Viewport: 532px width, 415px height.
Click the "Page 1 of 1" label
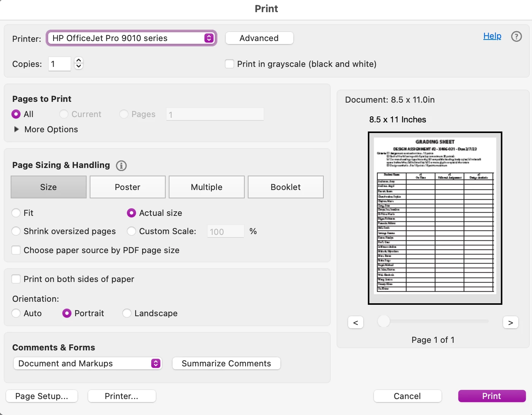(433, 340)
